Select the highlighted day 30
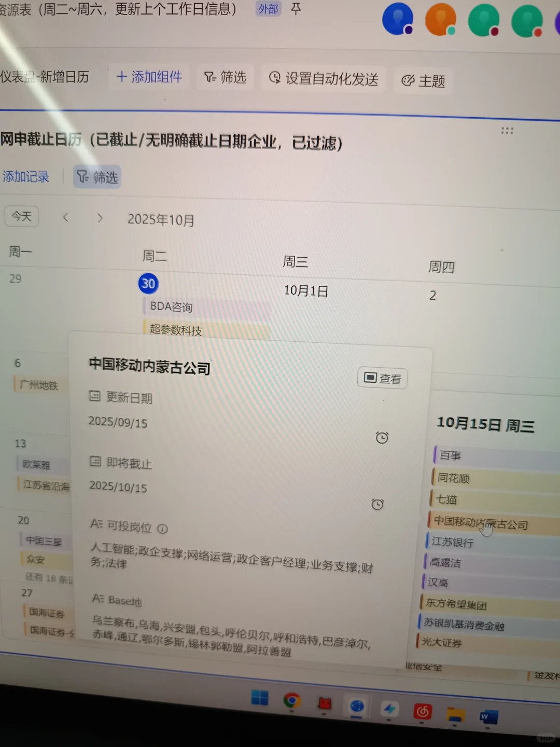 point(148,284)
